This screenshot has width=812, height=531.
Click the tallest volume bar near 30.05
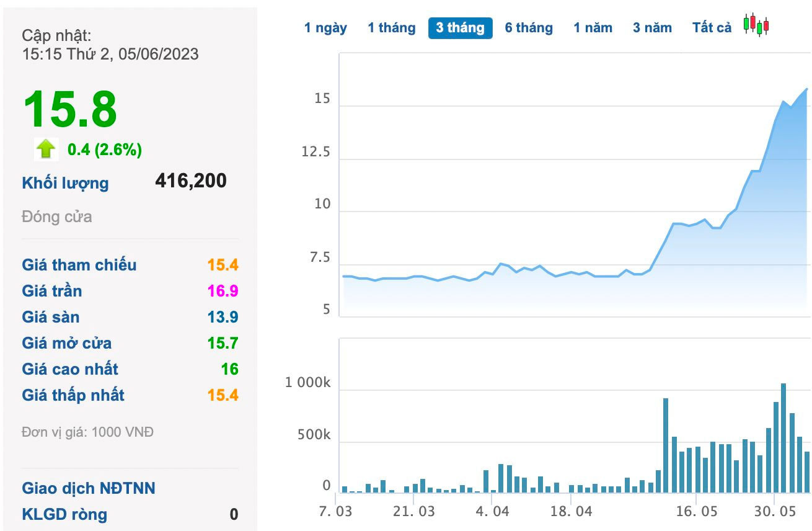point(783,438)
